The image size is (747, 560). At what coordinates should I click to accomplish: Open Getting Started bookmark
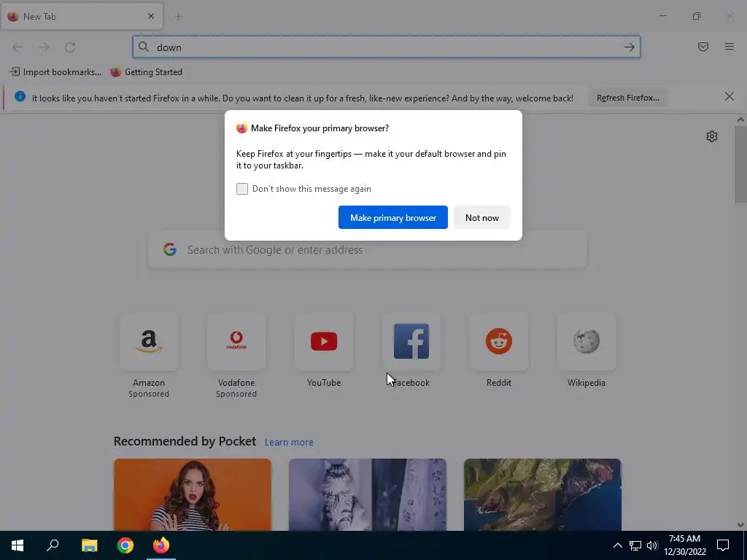pos(146,72)
